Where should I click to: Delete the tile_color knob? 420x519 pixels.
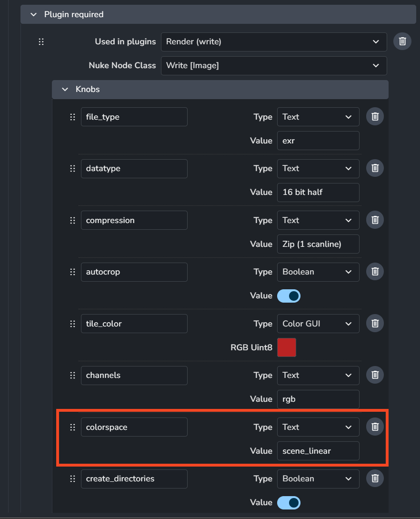pyautogui.click(x=375, y=323)
